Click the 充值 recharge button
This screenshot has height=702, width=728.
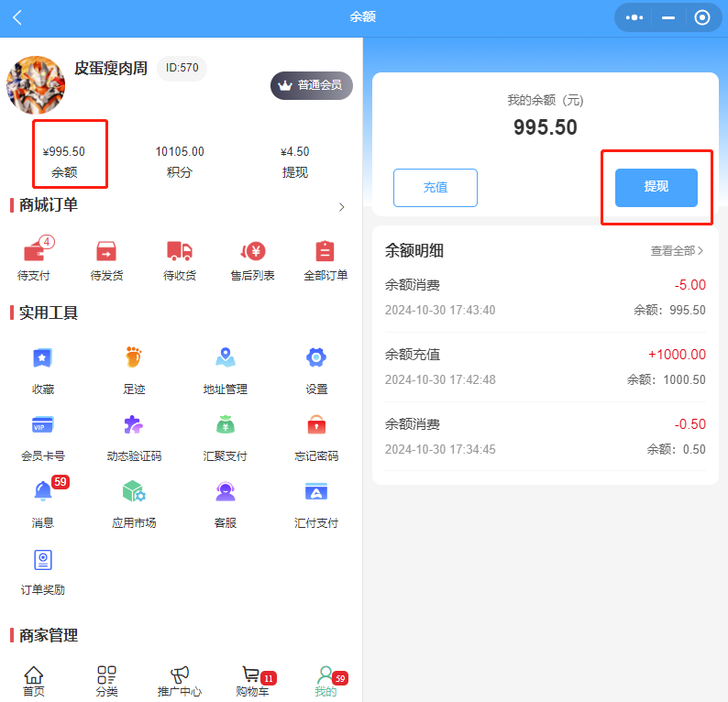[436, 188]
